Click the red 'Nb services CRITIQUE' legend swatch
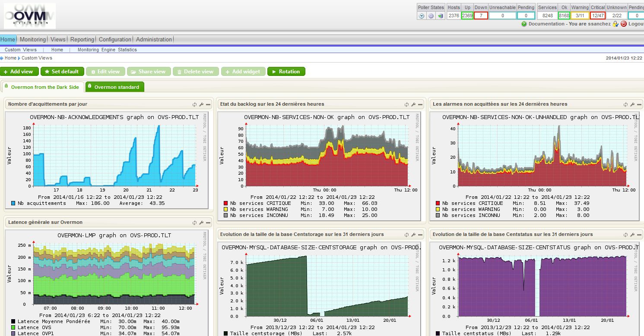644x336 pixels. point(225,203)
